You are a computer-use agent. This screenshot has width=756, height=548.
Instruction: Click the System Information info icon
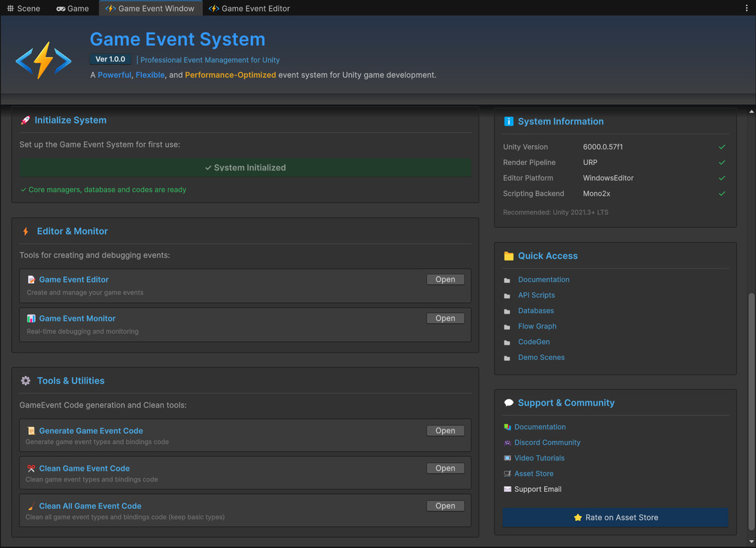tap(509, 121)
